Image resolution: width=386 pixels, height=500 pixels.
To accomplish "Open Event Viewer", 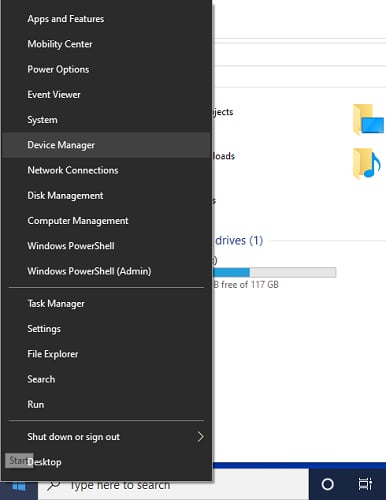I will click(x=107, y=95).
